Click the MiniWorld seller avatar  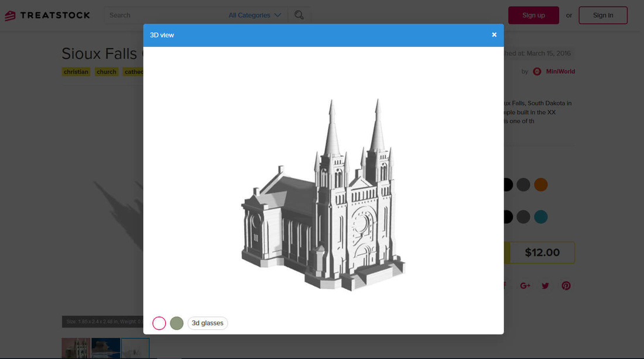click(537, 71)
